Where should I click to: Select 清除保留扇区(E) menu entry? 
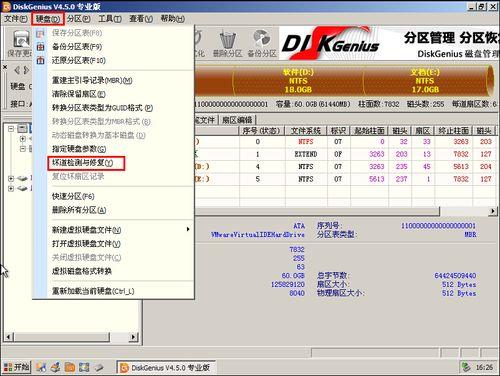point(113,94)
